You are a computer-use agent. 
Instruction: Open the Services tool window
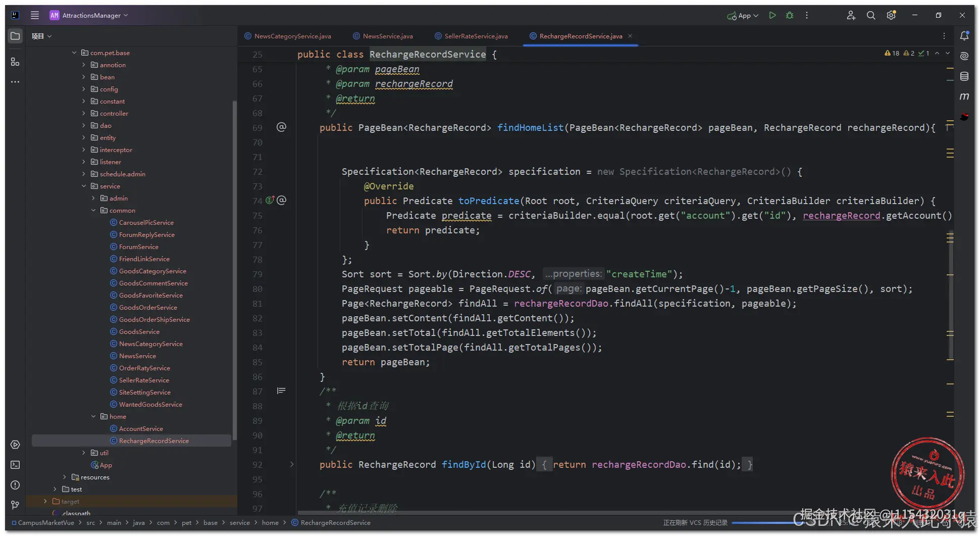pos(15,445)
